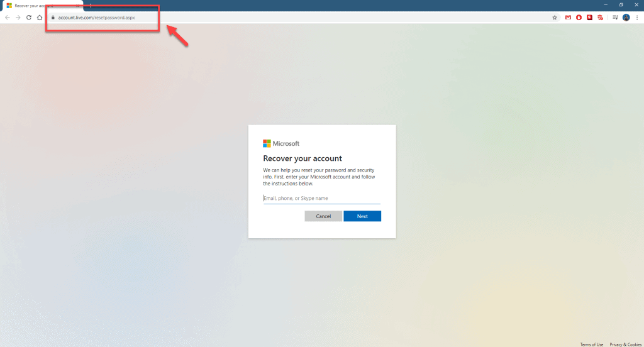Reload the current page
Screen dimensions: 644x347
point(29,17)
